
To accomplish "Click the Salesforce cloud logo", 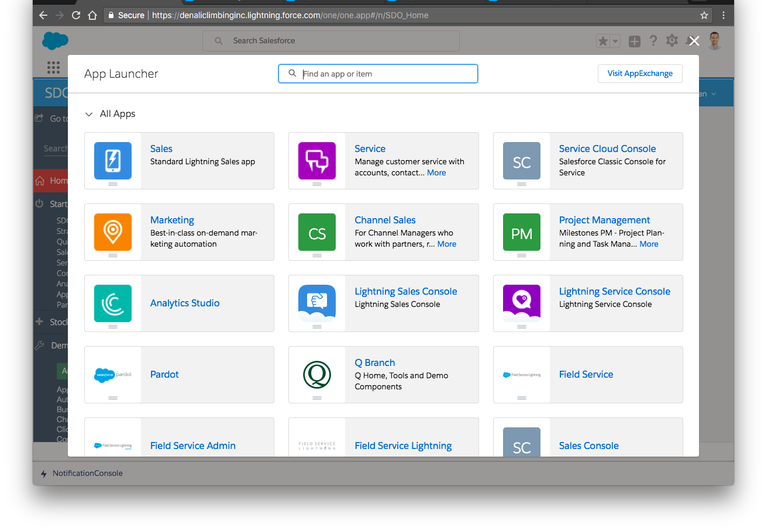I will coord(56,41).
